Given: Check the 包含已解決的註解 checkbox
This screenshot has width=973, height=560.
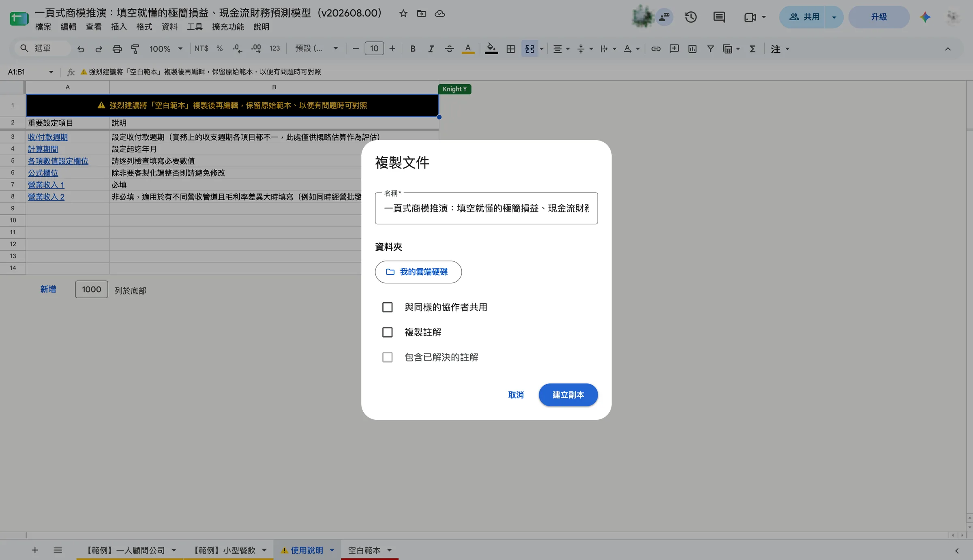Looking at the screenshot, I should coord(387,357).
